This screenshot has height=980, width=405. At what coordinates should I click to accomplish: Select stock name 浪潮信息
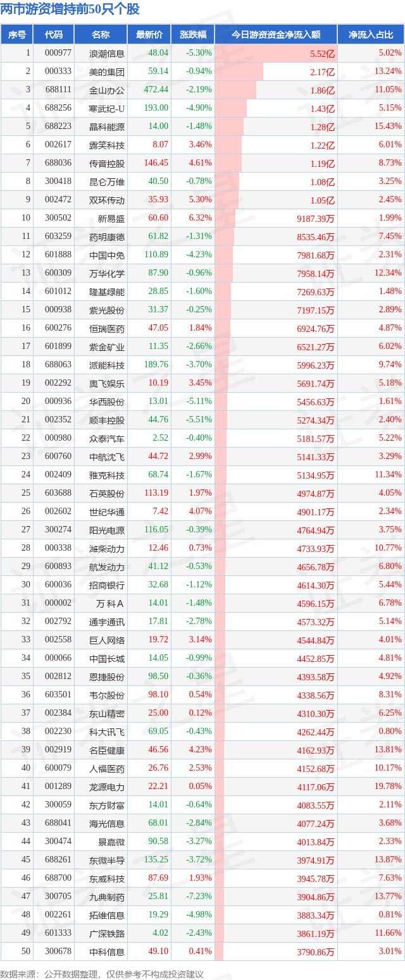pos(108,54)
